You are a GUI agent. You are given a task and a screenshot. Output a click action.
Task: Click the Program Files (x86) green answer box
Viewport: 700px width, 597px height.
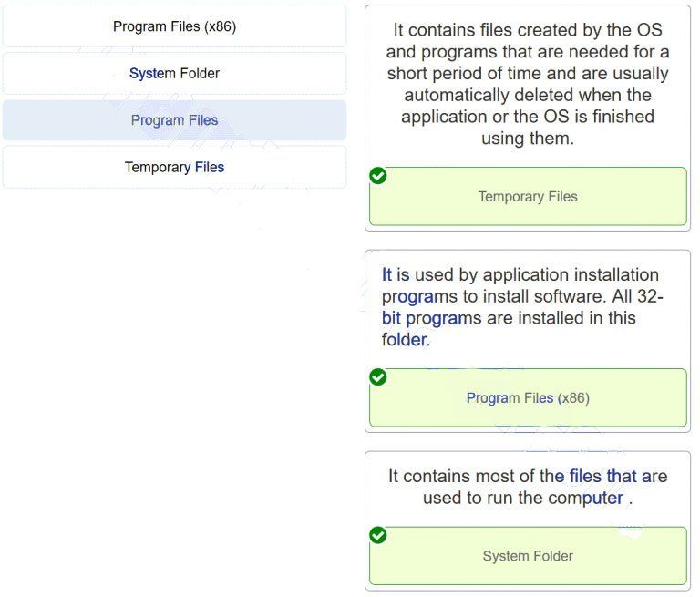pyautogui.click(x=528, y=398)
